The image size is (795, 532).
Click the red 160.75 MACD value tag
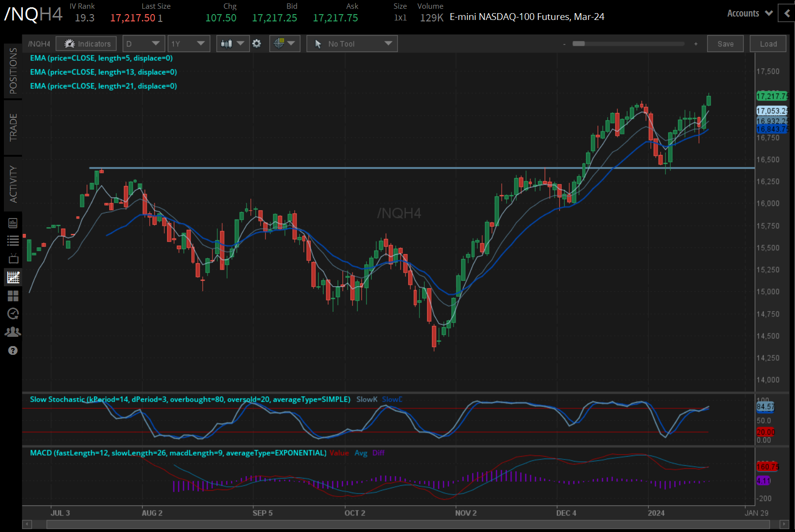pyautogui.click(x=767, y=467)
